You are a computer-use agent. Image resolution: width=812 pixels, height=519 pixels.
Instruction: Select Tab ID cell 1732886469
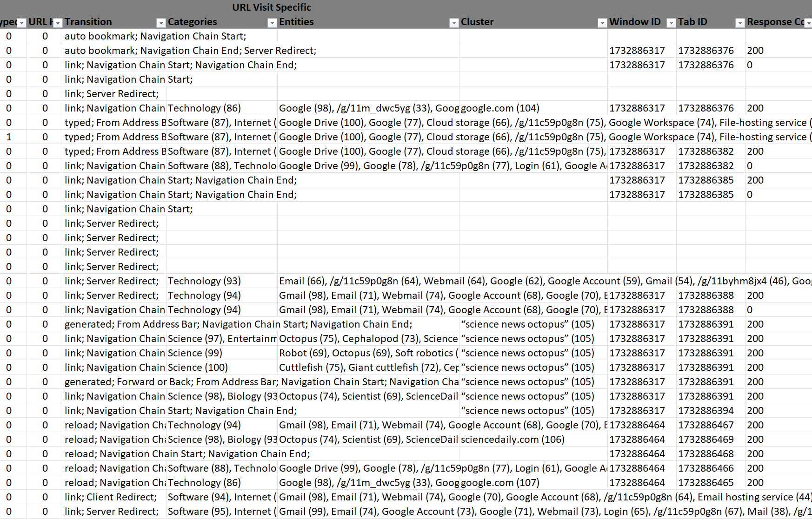click(711, 440)
